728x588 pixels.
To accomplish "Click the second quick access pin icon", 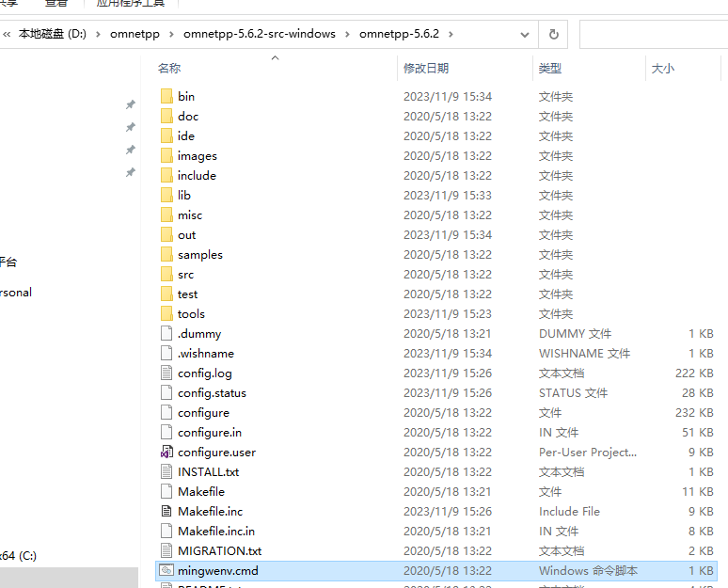I will [131, 127].
